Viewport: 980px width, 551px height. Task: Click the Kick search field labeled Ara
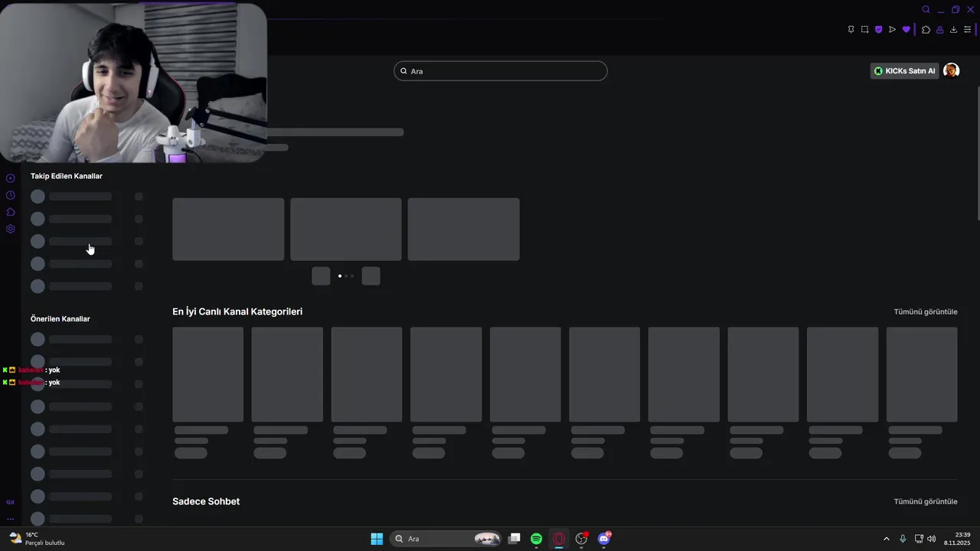click(x=501, y=71)
